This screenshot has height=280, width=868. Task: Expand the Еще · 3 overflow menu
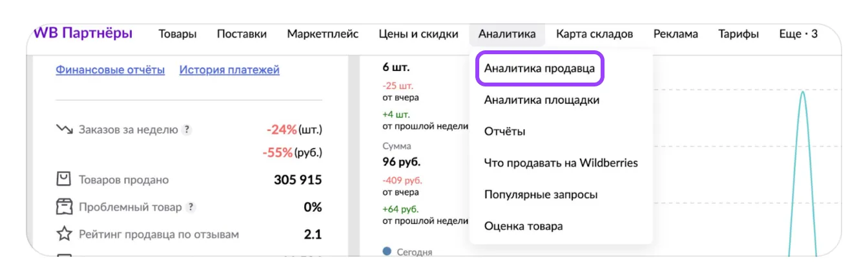798,34
